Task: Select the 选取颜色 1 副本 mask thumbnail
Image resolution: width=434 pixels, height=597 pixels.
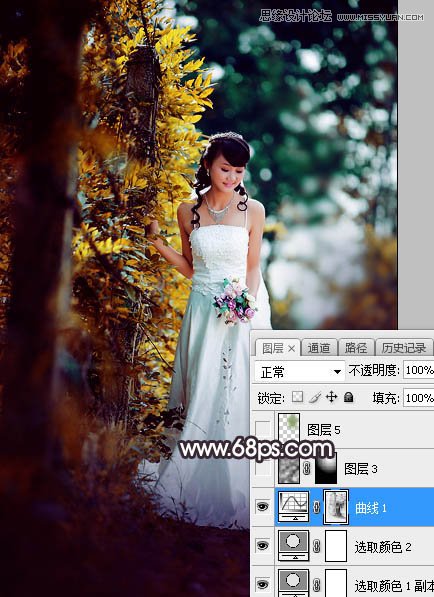Action: [336, 583]
